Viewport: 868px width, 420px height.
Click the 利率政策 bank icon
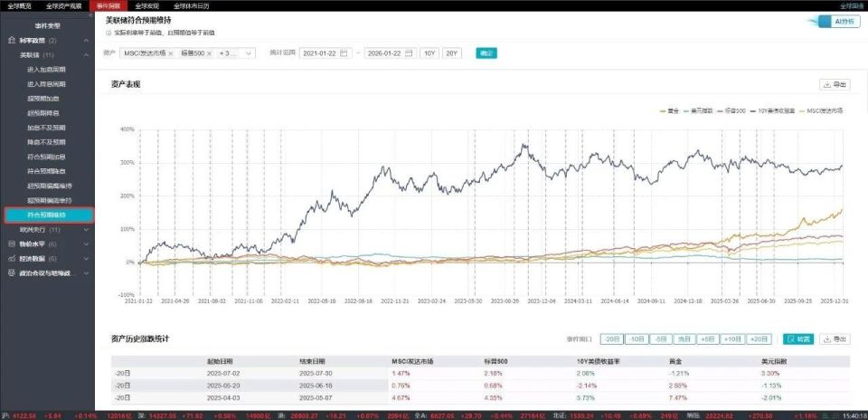pos(12,41)
